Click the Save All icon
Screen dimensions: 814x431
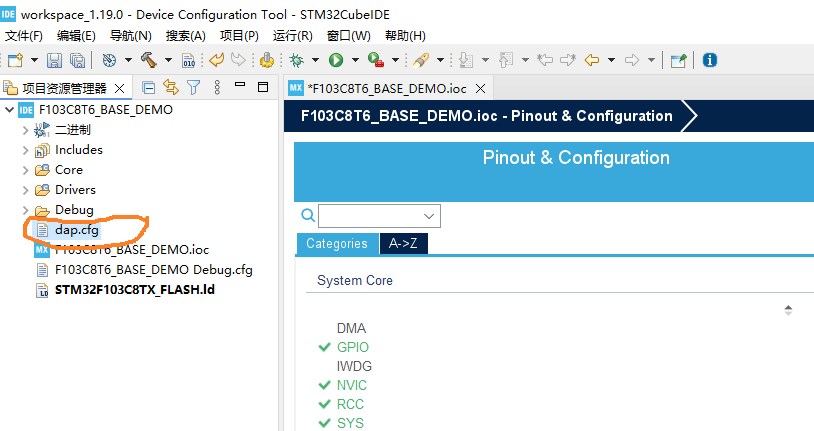[77, 60]
